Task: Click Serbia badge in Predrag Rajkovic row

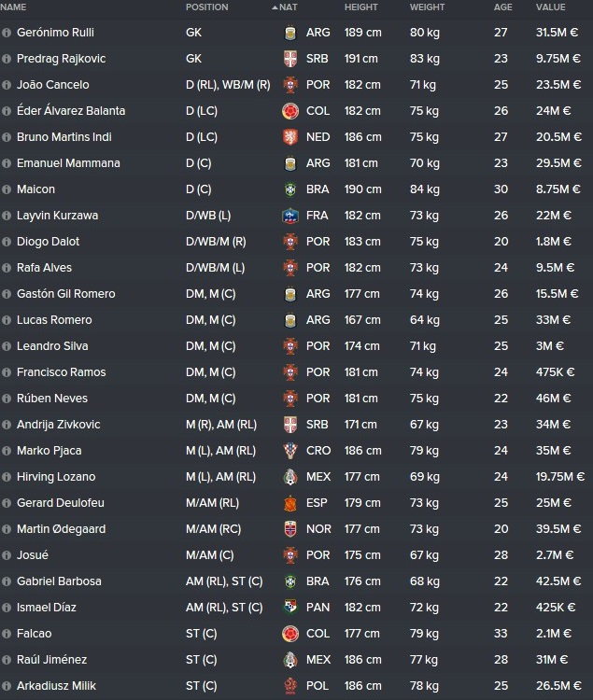Action: click(290, 59)
